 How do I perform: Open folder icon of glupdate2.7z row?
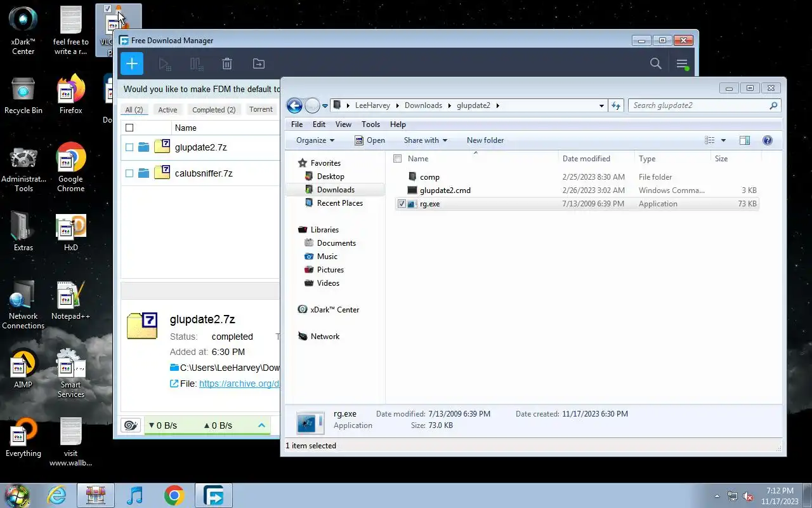(x=144, y=147)
